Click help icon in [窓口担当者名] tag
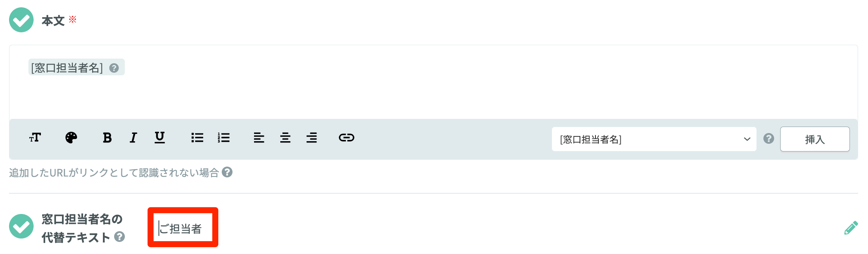Image resolution: width=868 pixels, height=254 pixels. point(114,68)
